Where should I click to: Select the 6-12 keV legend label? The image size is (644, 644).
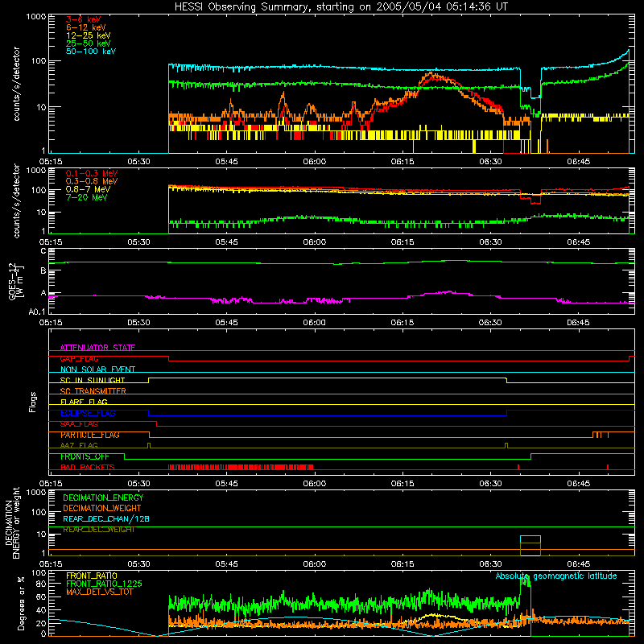pyautogui.click(x=86, y=27)
